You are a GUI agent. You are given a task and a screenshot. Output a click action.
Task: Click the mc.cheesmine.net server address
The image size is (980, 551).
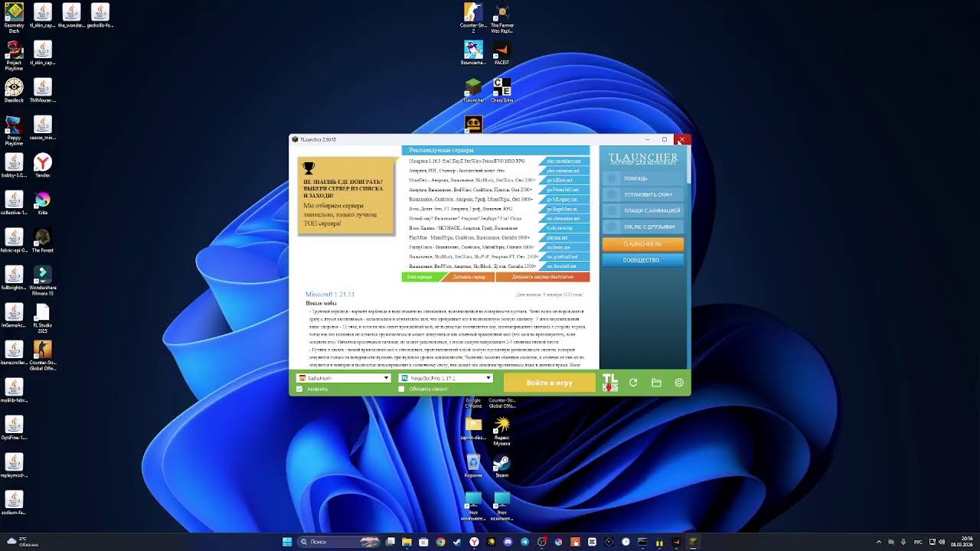tap(563, 218)
